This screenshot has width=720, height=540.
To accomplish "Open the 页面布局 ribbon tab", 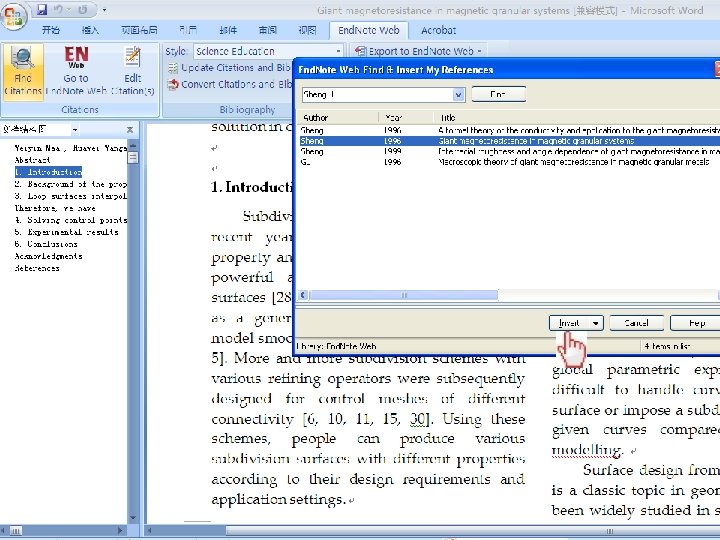I will (x=139, y=30).
